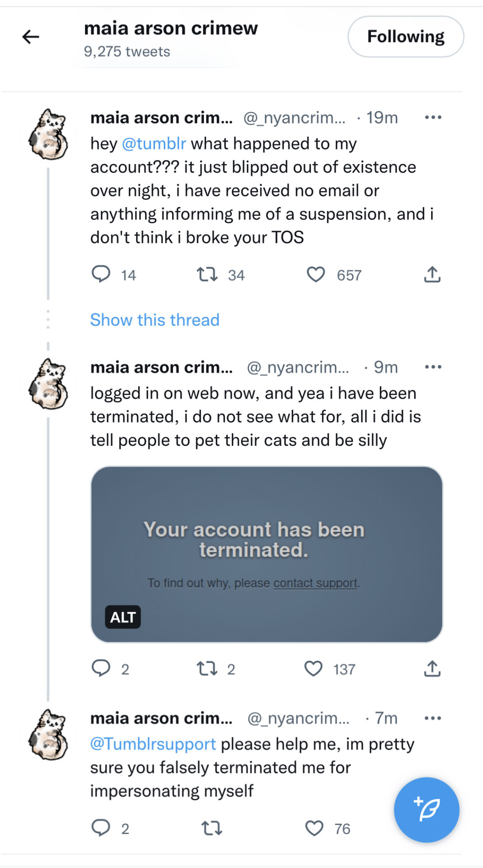
Task: Share the 19m tweet
Action: 432,274
